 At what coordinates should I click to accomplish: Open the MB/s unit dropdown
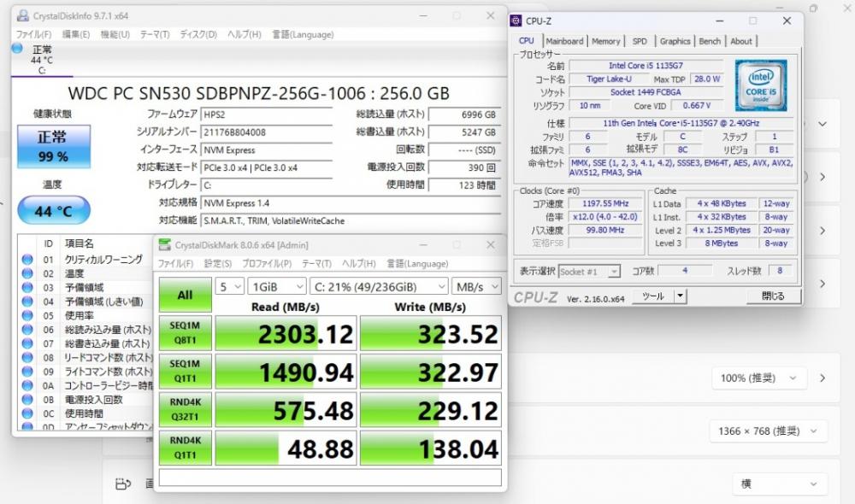477,286
